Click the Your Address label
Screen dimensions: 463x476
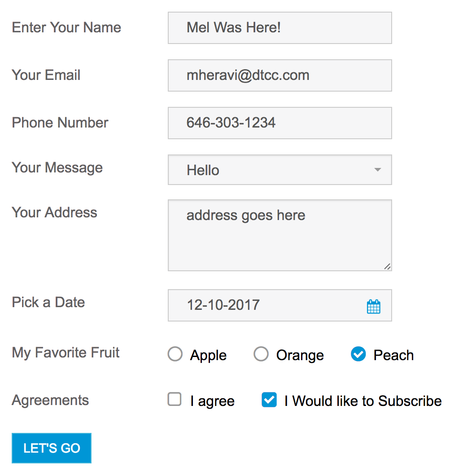[55, 212]
